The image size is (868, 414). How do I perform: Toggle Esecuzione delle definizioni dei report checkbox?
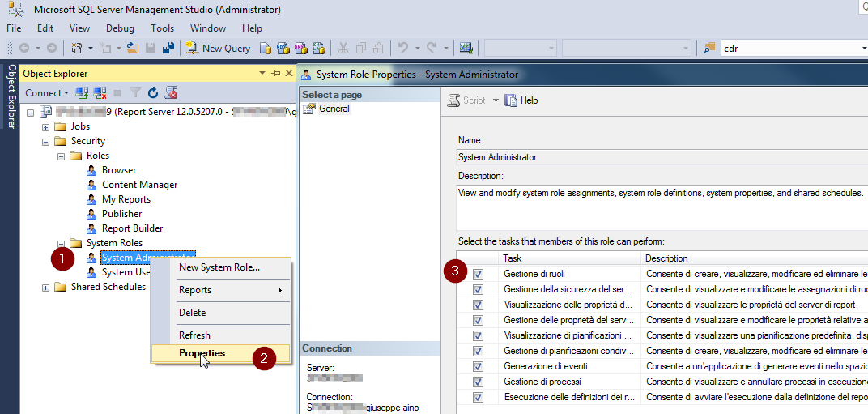[479, 397]
